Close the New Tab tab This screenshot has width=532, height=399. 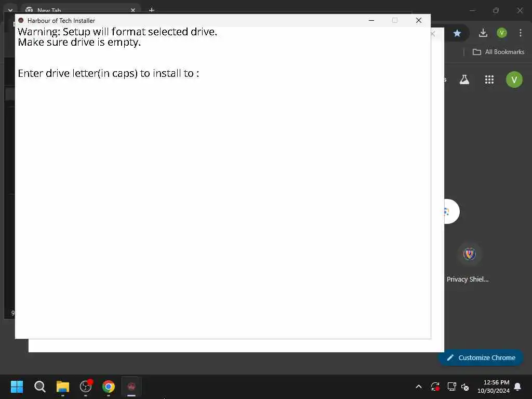[x=133, y=10]
